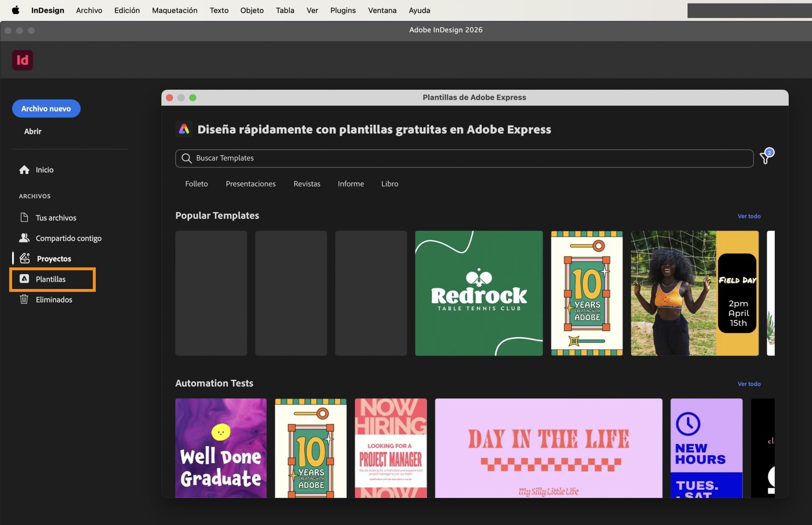
Task: Select the Redrock Table Tennis template
Action: point(478,293)
